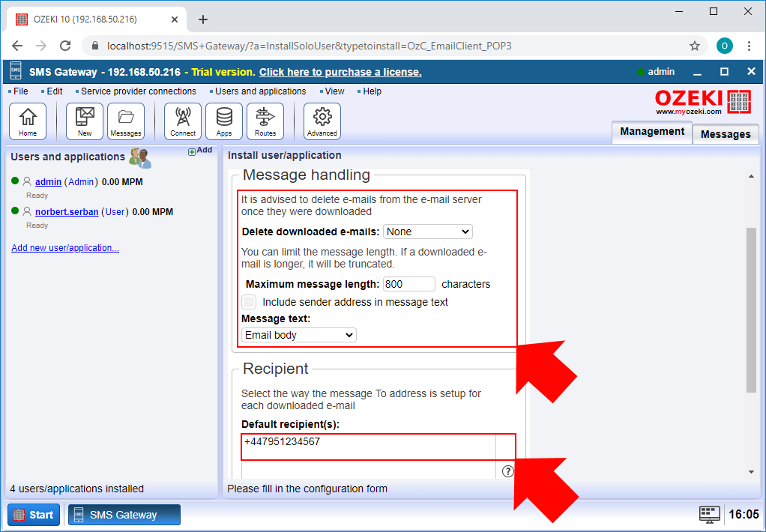Open the browser profile avatar
The height and width of the screenshot is (532, 766).
[x=725, y=46]
